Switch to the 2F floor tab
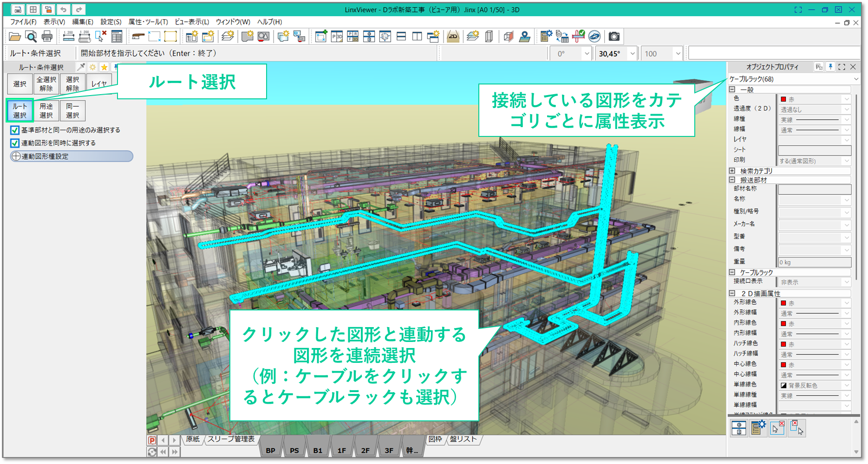Screen dimensions: 868x464 pos(365,450)
